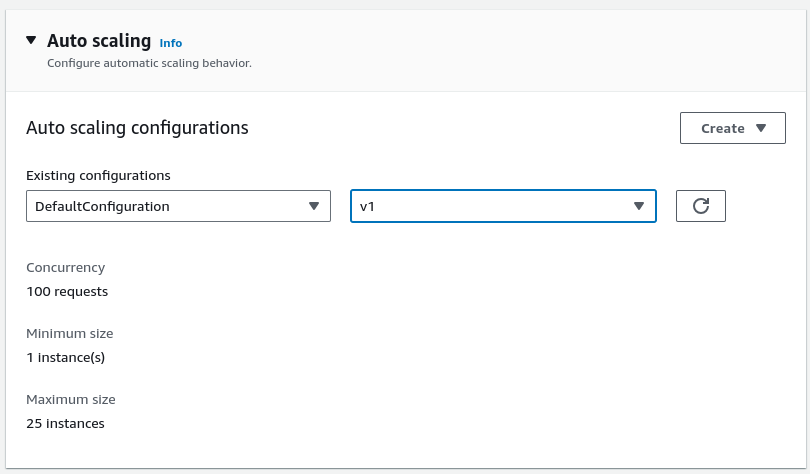Click the Maximum size label
The width and height of the screenshot is (810, 474).
click(x=71, y=399)
